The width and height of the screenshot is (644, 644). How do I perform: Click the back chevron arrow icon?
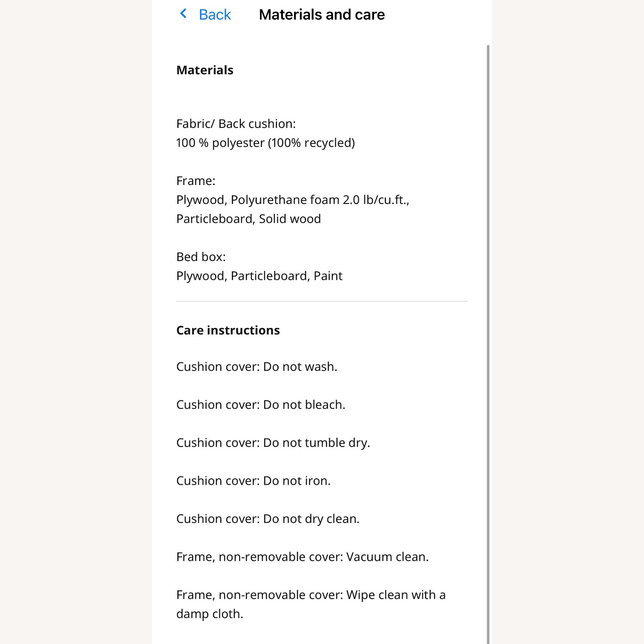coord(183,14)
